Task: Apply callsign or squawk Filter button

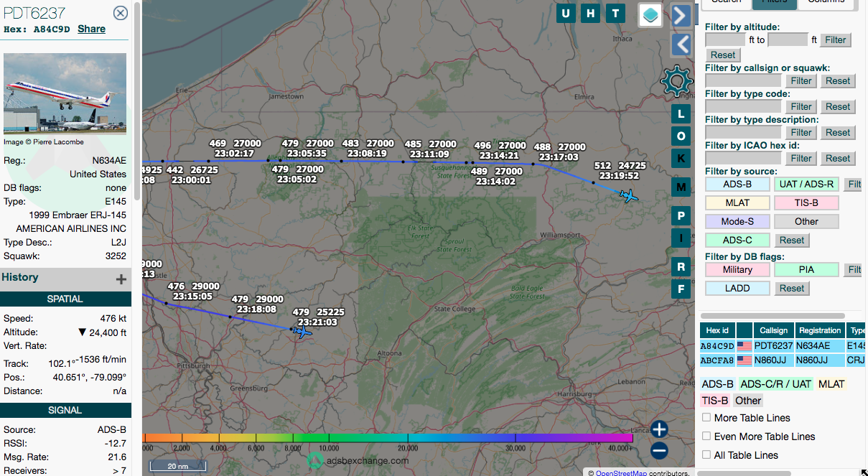Action: 801,80
